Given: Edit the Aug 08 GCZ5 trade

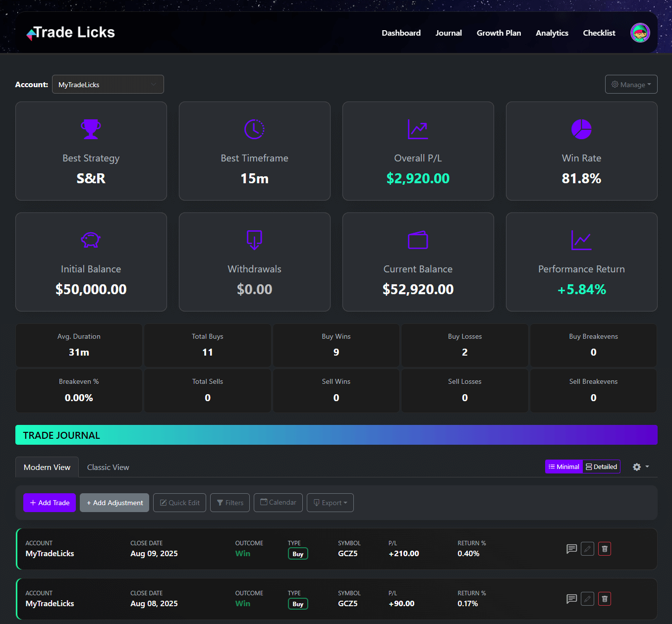Looking at the screenshot, I should tap(587, 599).
